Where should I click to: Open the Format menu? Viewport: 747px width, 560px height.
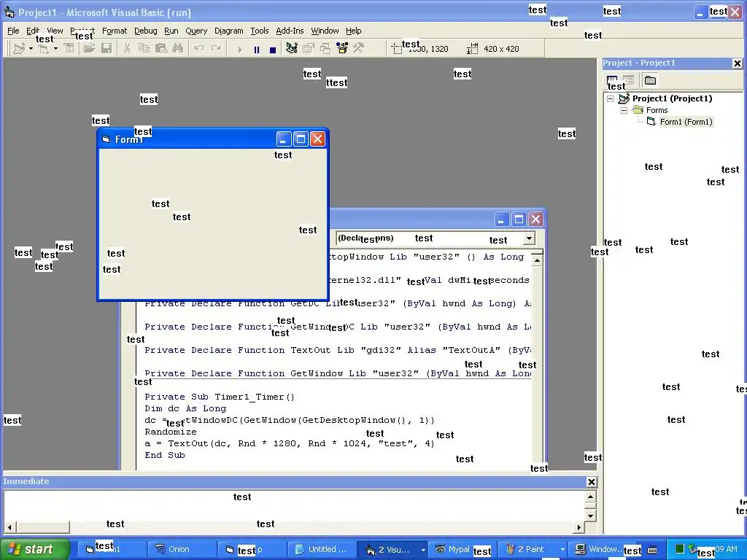[115, 31]
